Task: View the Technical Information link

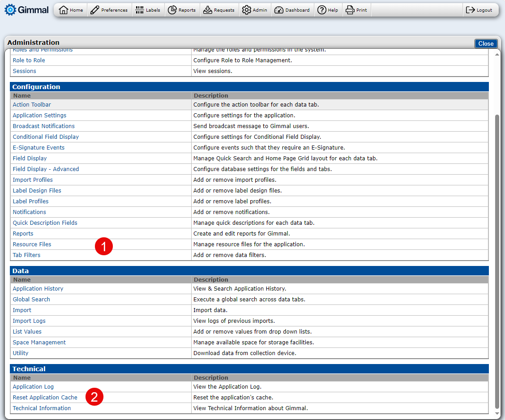Action: point(42,408)
